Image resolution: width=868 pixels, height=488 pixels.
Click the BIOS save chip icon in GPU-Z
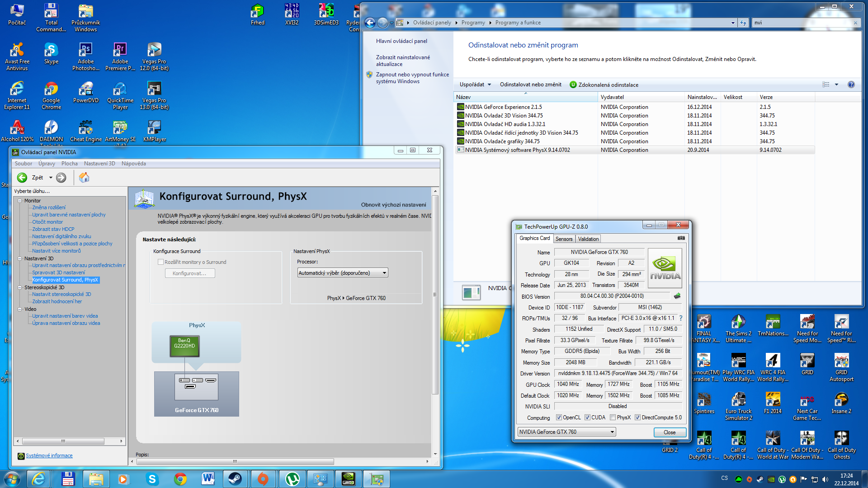[x=677, y=296]
